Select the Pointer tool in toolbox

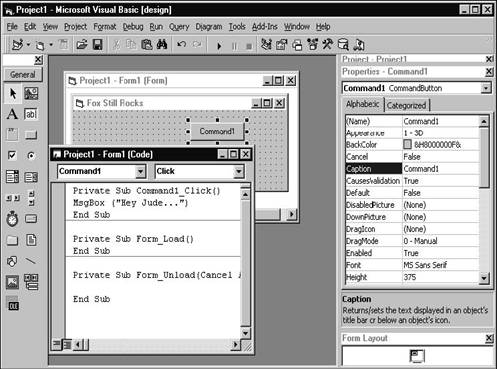pos(13,94)
